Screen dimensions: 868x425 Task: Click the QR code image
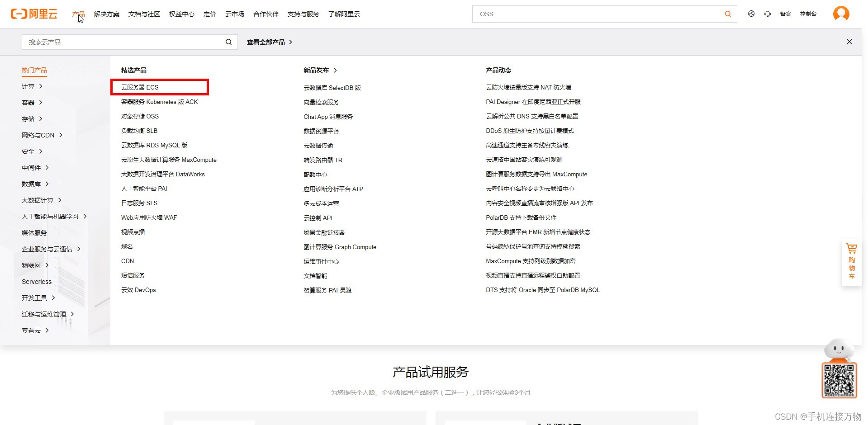pos(839,380)
